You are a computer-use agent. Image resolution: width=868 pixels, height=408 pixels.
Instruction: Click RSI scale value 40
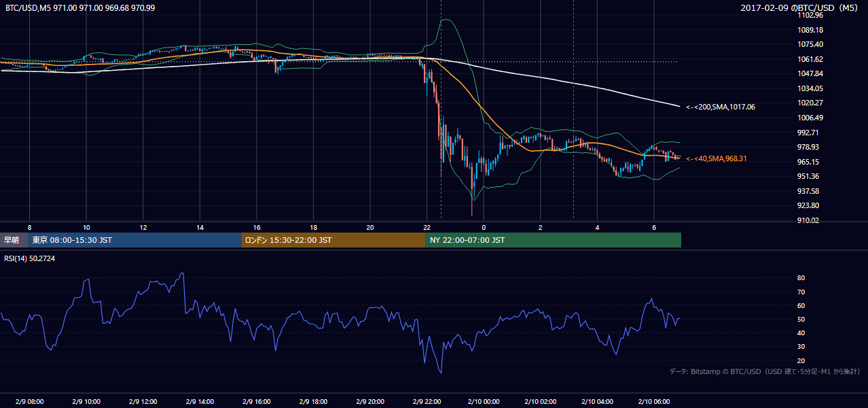(x=801, y=333)
